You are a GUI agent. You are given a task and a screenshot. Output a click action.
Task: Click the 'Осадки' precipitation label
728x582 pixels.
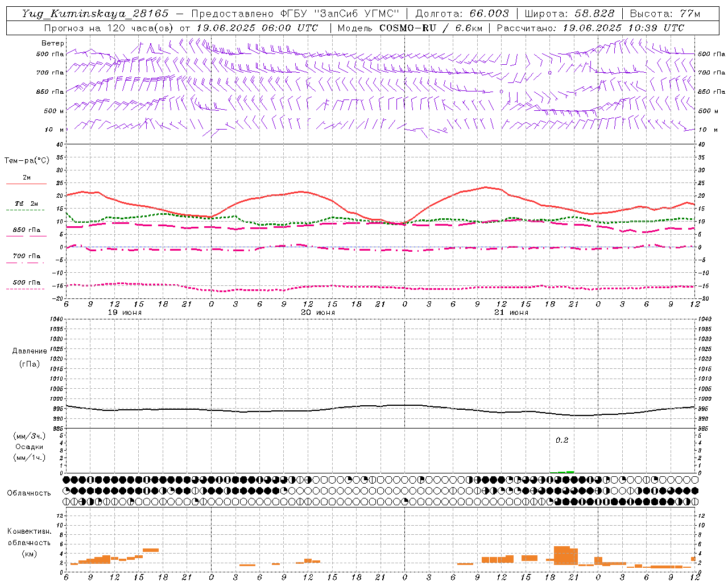coord(30,447)
